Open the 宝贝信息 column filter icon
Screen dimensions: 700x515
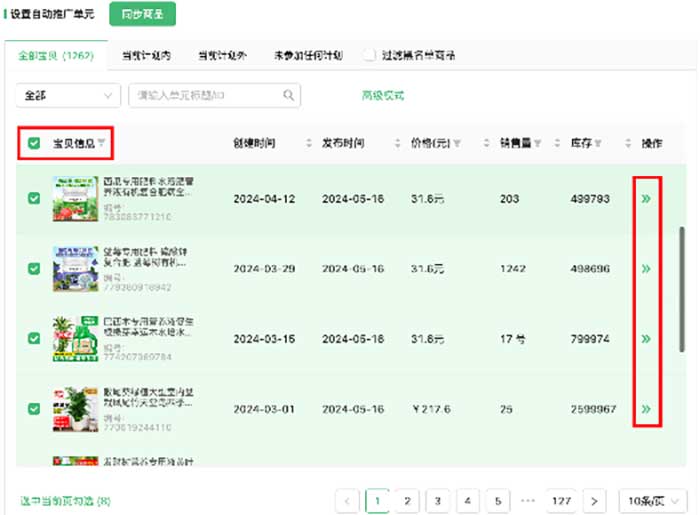101,143
